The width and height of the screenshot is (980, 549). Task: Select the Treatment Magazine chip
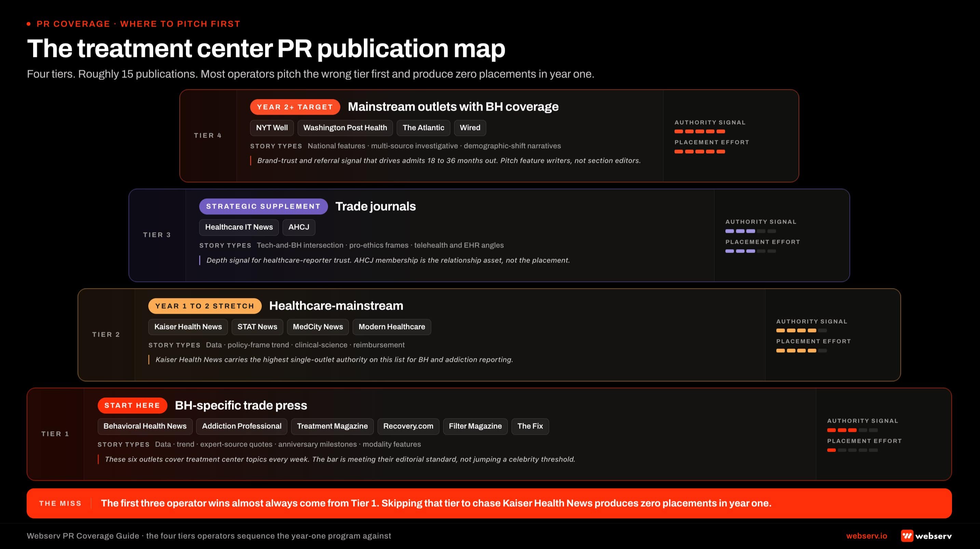click(x=332, y=426)
